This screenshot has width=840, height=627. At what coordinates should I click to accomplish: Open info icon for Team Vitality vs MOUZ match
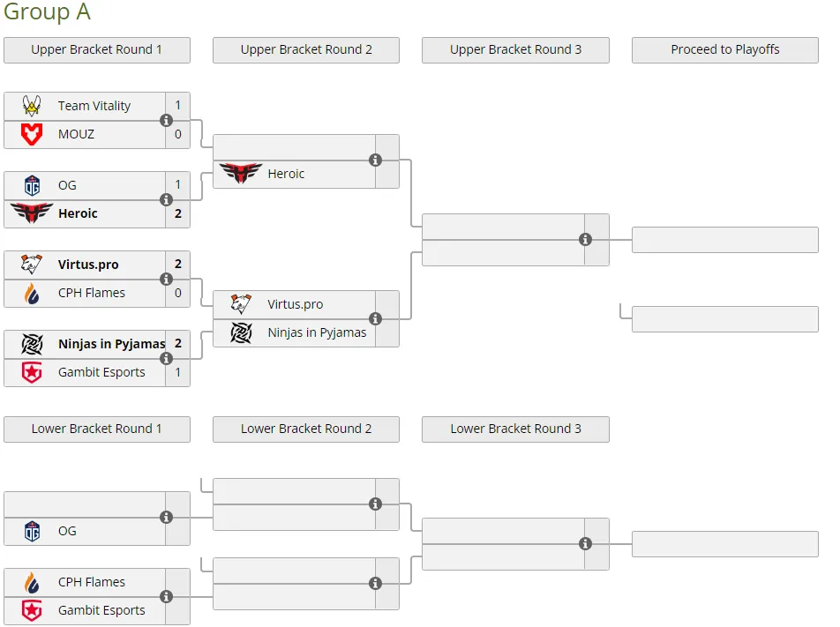pyautogui.click(x=166, y=120)
